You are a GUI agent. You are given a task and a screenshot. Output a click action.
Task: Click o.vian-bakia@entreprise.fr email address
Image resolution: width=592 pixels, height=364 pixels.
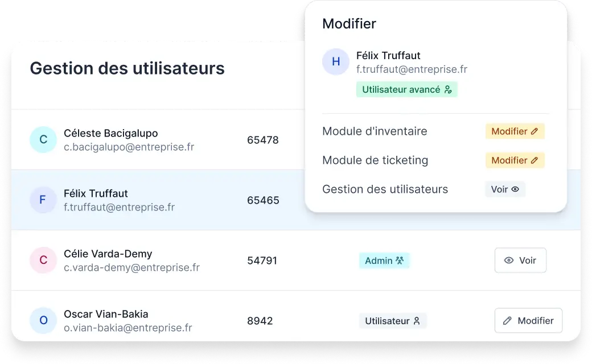(x=128, y=328)
